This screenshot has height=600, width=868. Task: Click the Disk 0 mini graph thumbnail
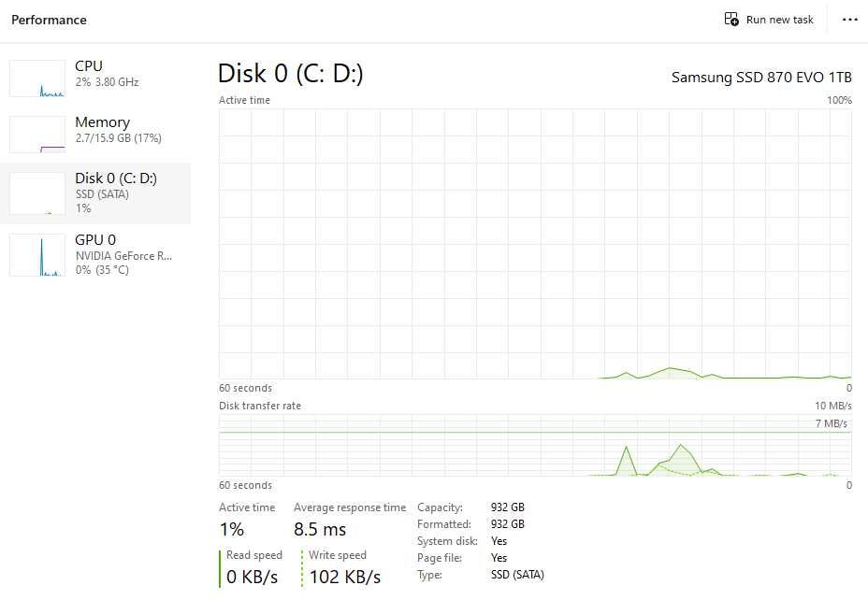37,193
